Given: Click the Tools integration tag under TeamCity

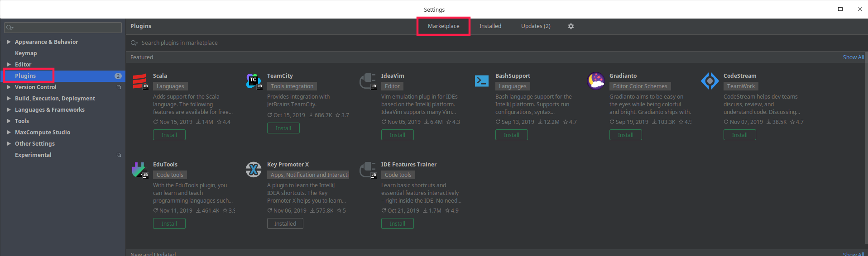Looking at the screenshot, I should [292, 86].
